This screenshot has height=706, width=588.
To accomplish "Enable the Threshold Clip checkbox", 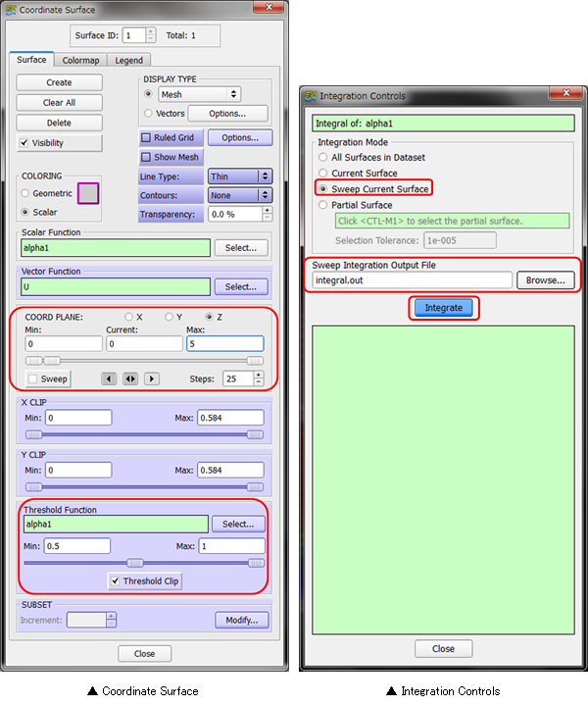I will pos(117,581).
